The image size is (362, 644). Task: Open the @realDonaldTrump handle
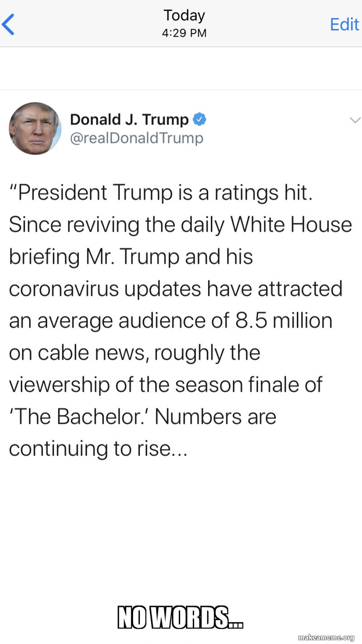(x=136, y=138)
